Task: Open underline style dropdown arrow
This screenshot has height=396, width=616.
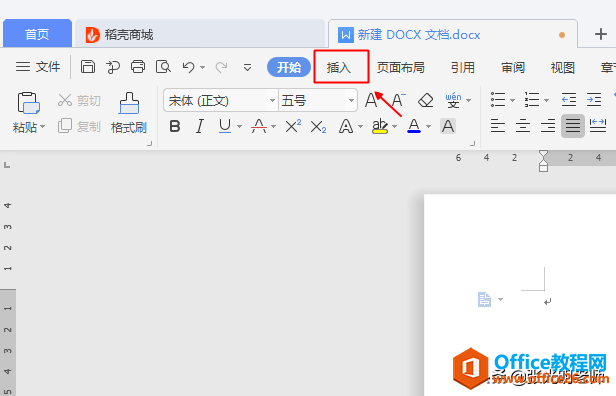Action: tap(239, 126)
